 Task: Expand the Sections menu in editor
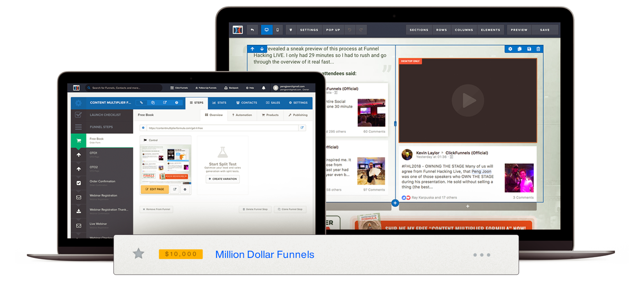(419, 30)
